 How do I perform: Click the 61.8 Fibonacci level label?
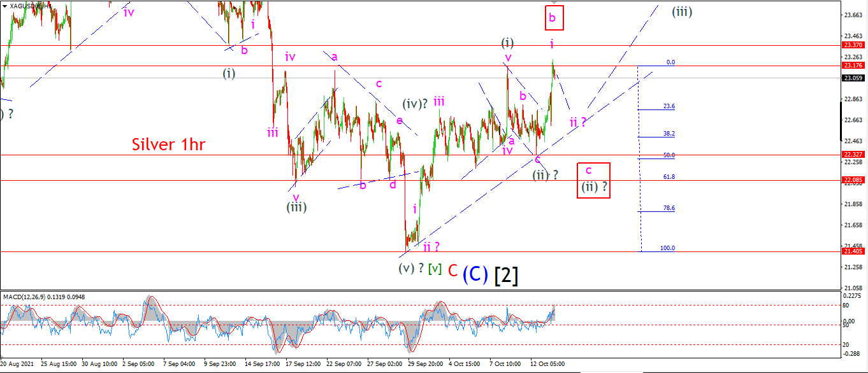(669, 177)
